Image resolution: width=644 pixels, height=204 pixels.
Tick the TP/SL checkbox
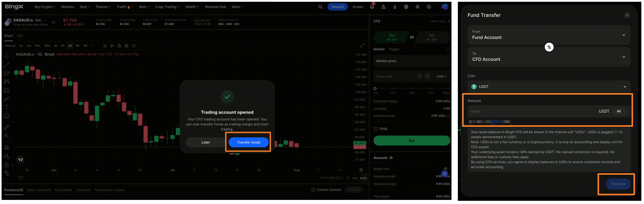pyautogui.click(x=375, y=129)
